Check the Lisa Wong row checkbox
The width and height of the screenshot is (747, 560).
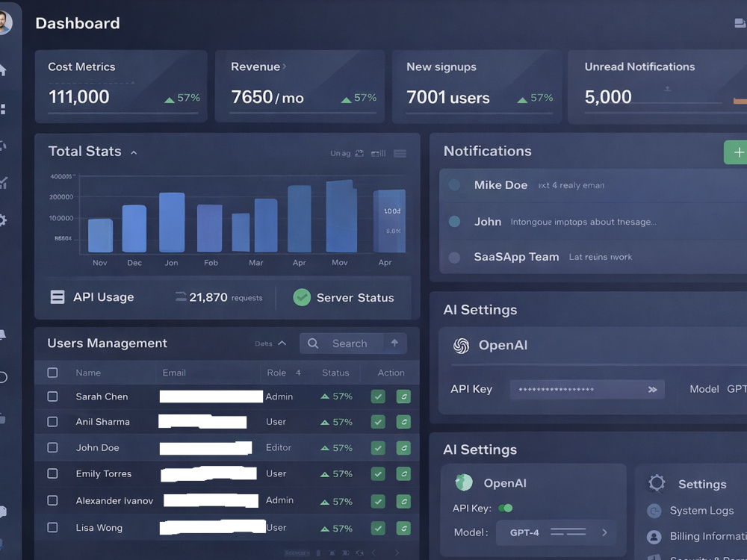click(52, 528)
